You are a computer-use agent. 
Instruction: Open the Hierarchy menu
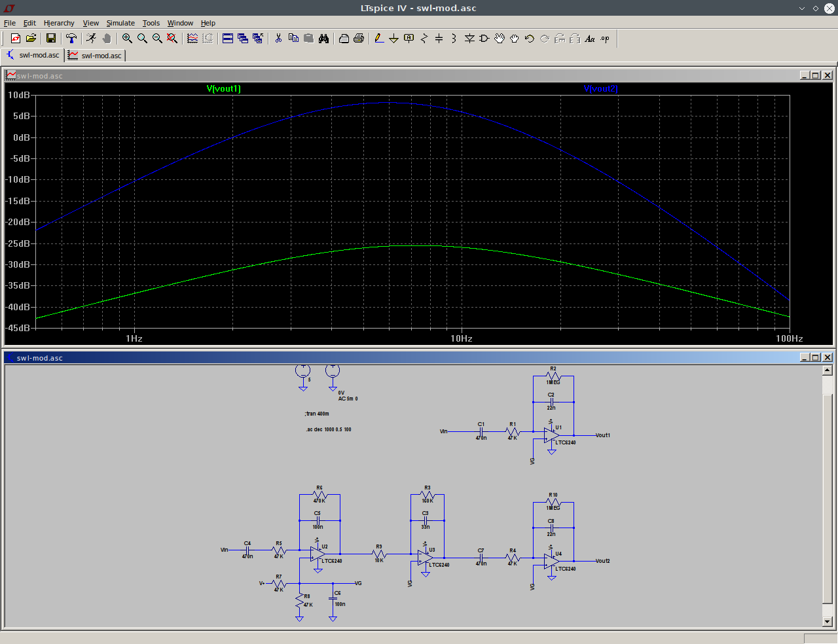click(59, 23)
